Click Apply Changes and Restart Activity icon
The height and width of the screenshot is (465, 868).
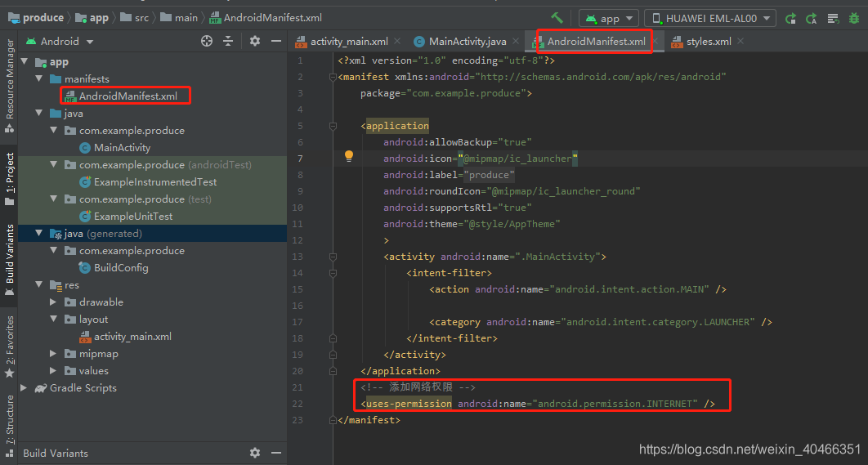click(x=790, y=18)
